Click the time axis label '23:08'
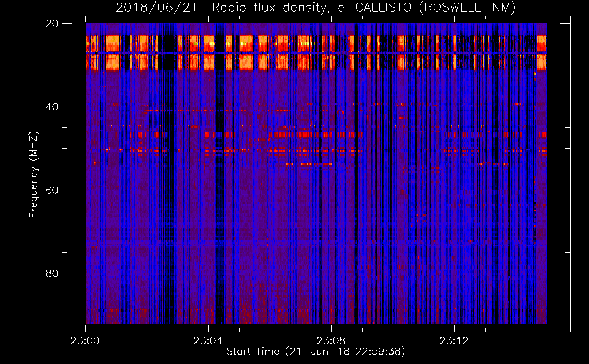Viewport: 589px width, 364px height. pyautogui.click(x=331, y=341)
